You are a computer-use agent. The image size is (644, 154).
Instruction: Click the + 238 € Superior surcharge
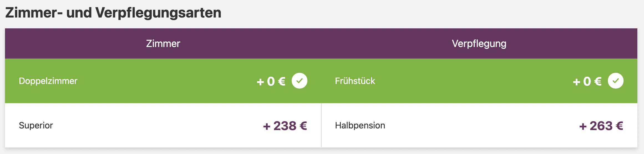pyautogui.click(x=285, y=126)
